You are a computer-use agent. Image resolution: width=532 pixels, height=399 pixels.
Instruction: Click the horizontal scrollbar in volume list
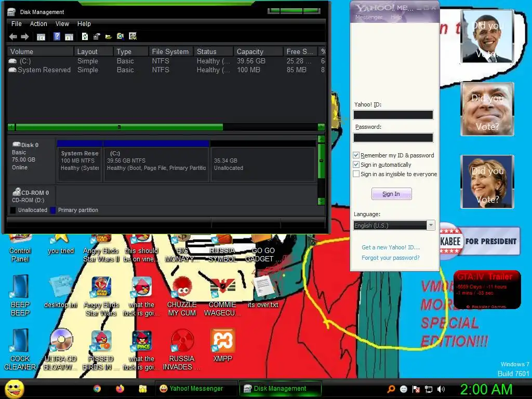[119, 127]
